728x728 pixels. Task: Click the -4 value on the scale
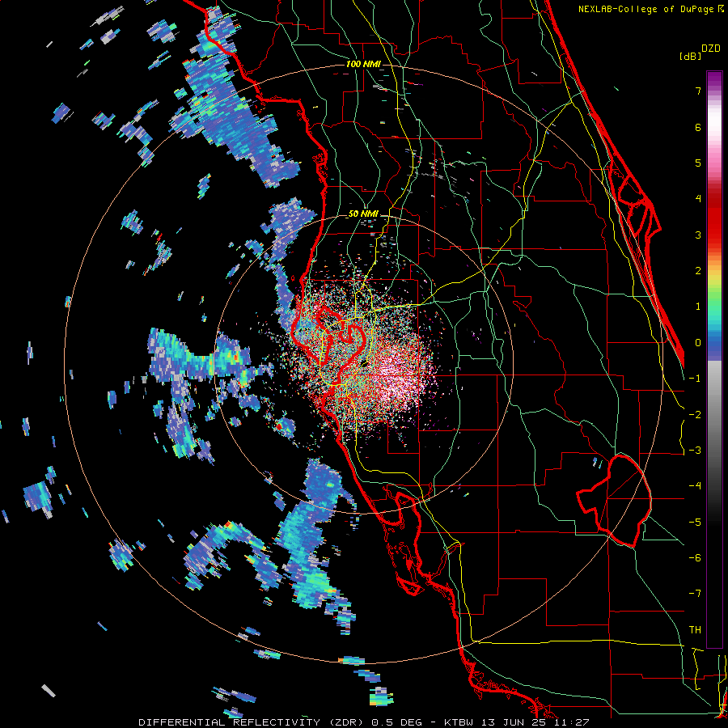[695, 486]
